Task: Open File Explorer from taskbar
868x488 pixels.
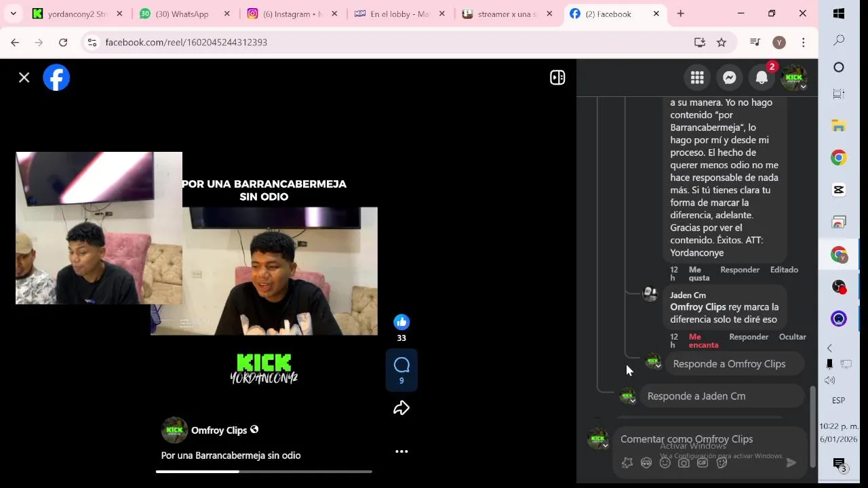Action: [x=839, y=125]
